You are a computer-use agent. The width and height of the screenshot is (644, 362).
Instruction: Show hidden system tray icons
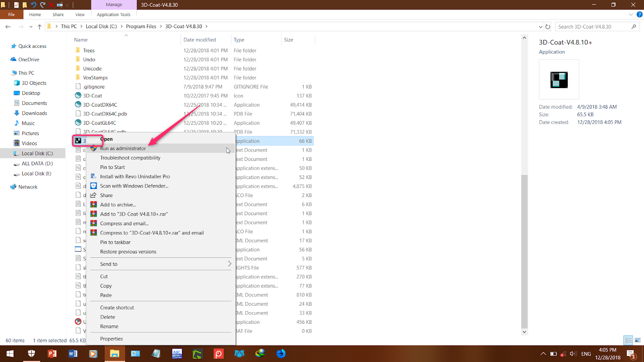click(x=543, y=354)
